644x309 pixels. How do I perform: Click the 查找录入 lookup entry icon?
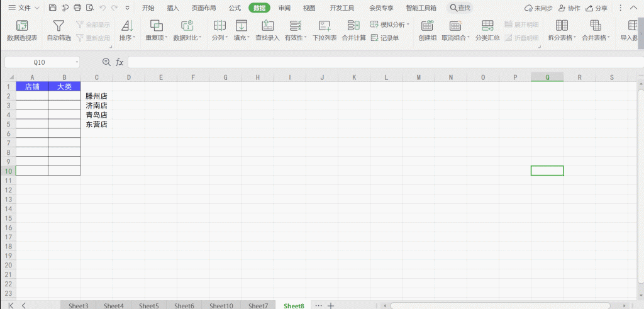pyautogui.click(x=267, y=30)
